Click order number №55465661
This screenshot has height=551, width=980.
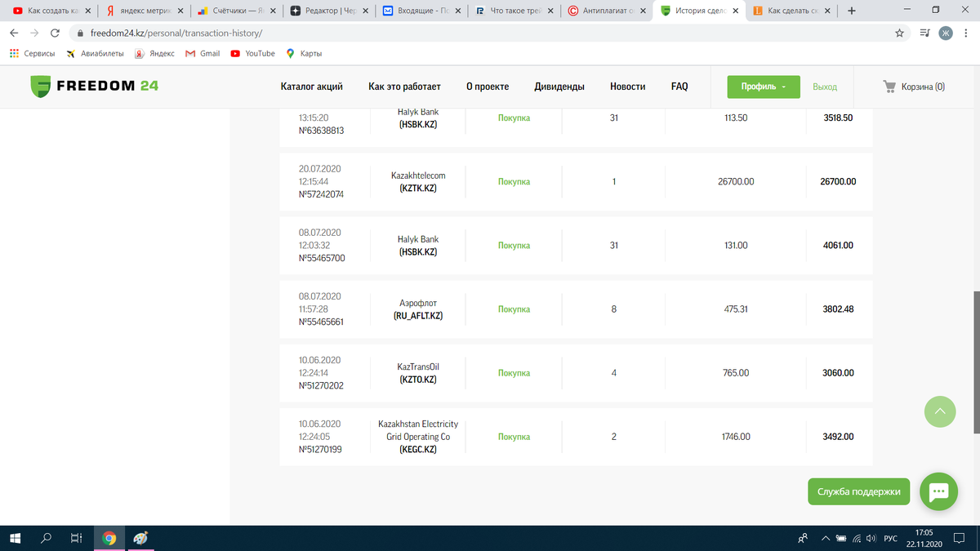click(321, 322)
